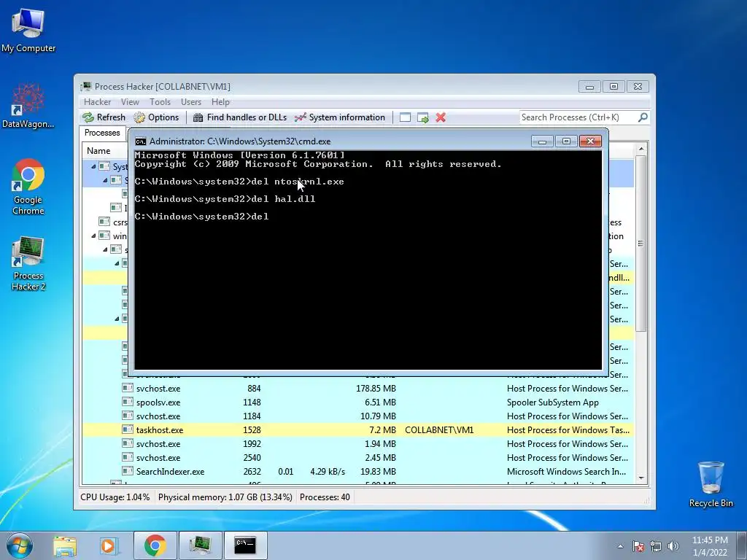This screenshot has width=747, height=560.
Task: Select spoolsv.exe process row
Action: (x=357, y=402)
